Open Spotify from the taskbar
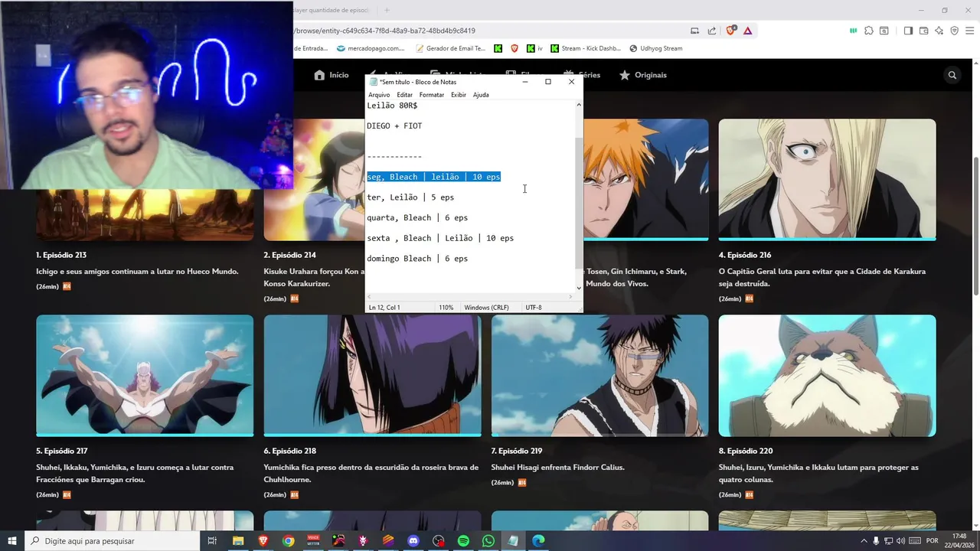Screen dimensions: 980x551 click(463, 541)
